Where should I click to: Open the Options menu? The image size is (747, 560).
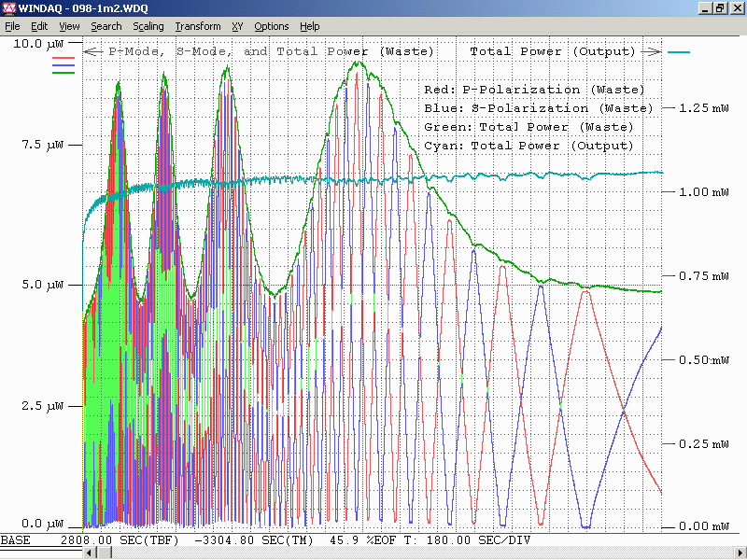pos(271,26)
